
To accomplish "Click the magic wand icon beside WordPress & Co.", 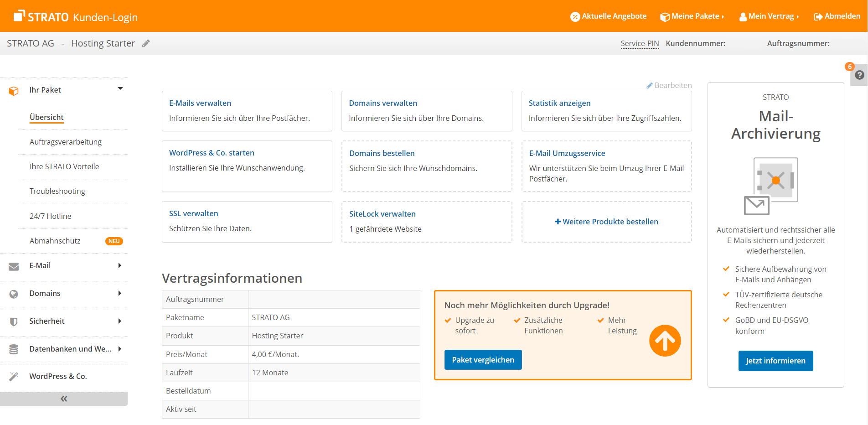I will (14, 377).
